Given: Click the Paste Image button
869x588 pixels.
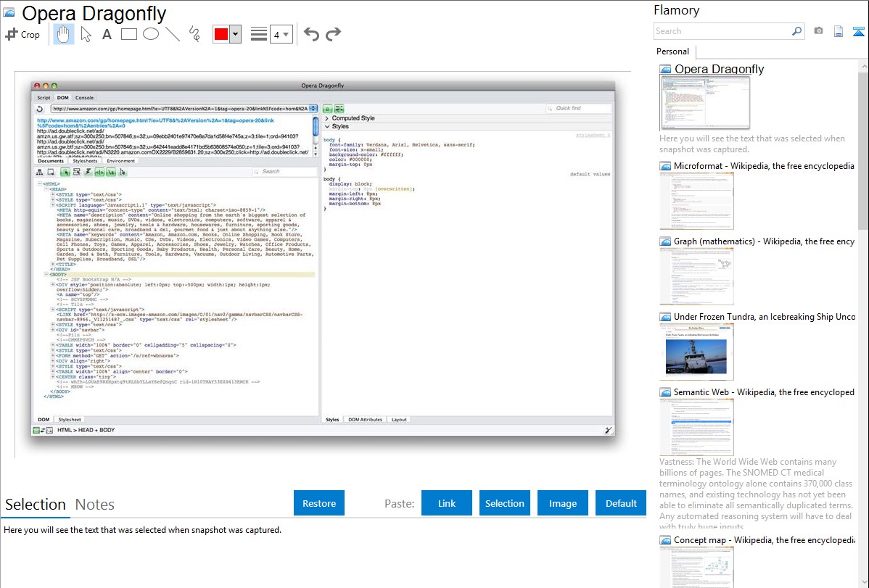Looking at the screenshot, I should (x=562, y=503).
